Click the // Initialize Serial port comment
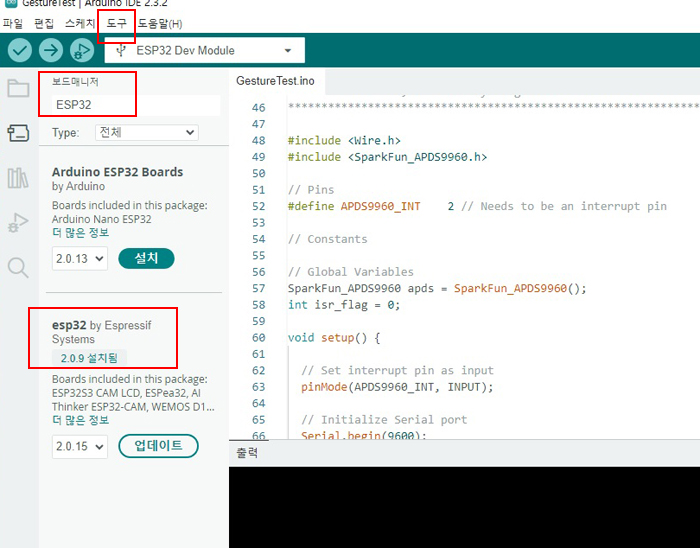The width and height of the screenshot is (700, 548). click(384, 420)
